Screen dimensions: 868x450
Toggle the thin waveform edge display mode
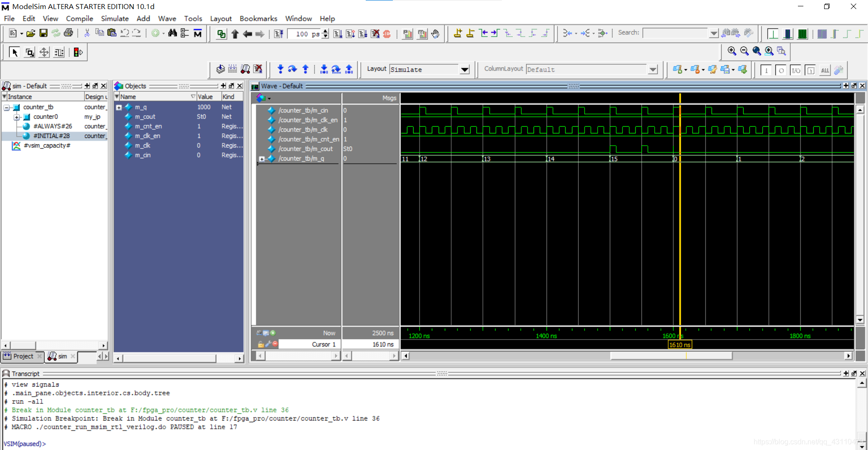click(x=773, y=34)
